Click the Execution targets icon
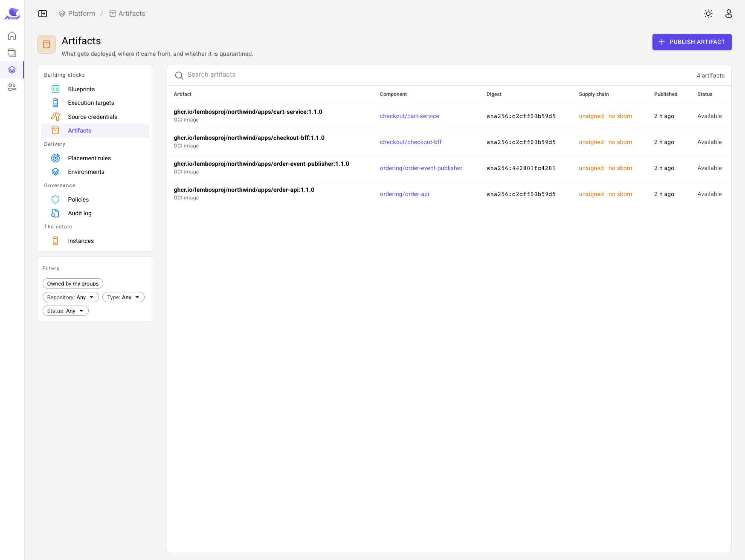745x560 pixels. (55, 103)
